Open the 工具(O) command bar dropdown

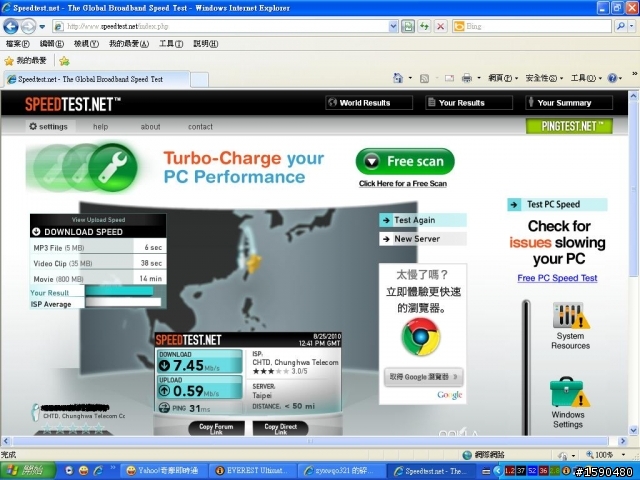(586, 78)
